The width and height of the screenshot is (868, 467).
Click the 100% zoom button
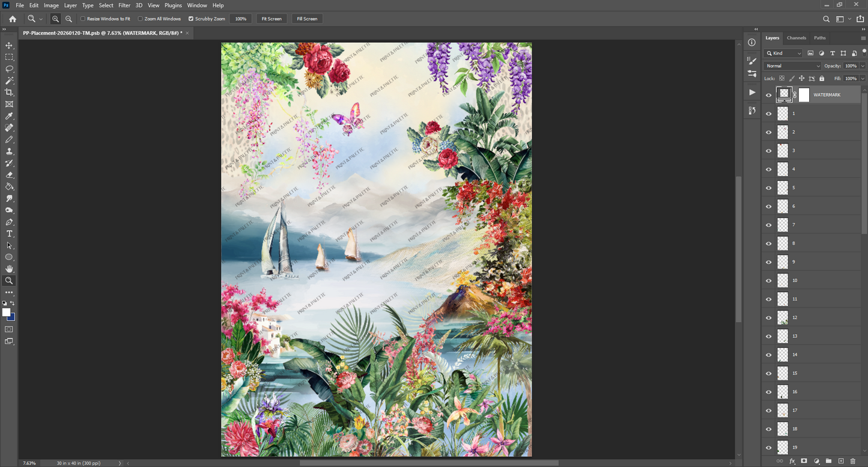[x=241, y=19]
